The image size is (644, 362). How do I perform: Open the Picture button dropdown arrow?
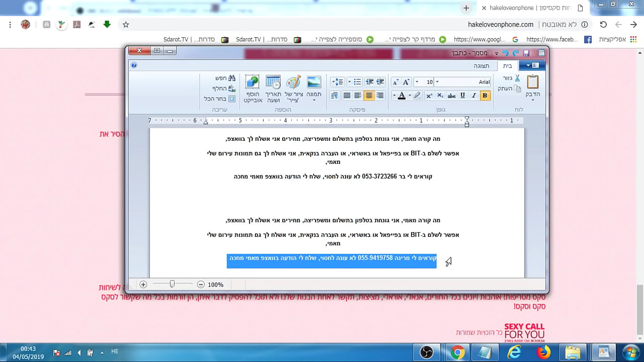pos(314,100)
